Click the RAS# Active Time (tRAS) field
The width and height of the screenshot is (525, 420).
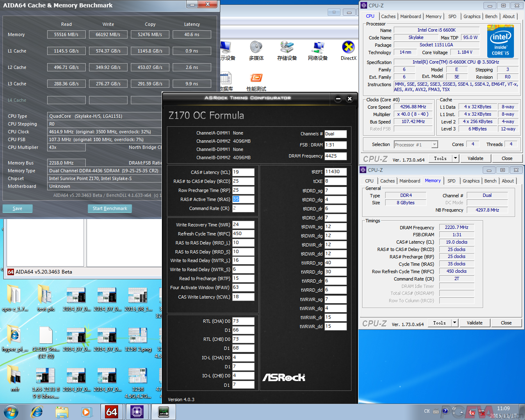pos(243,199)
